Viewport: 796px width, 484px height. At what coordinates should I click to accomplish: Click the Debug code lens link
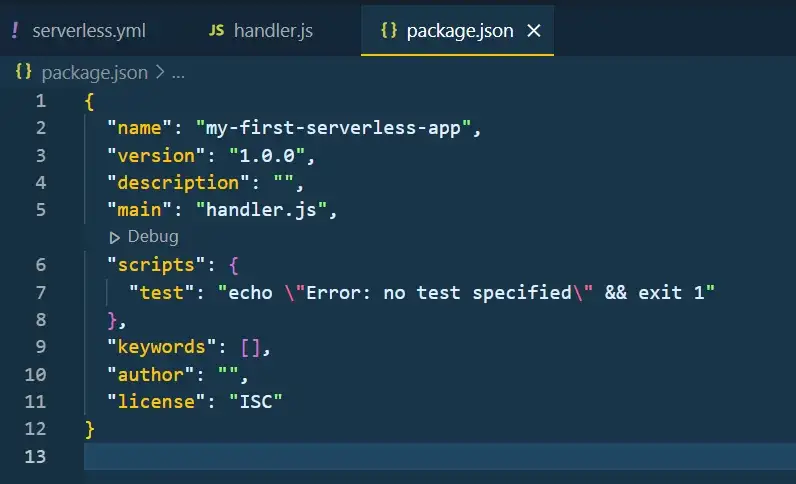(152, 237)
